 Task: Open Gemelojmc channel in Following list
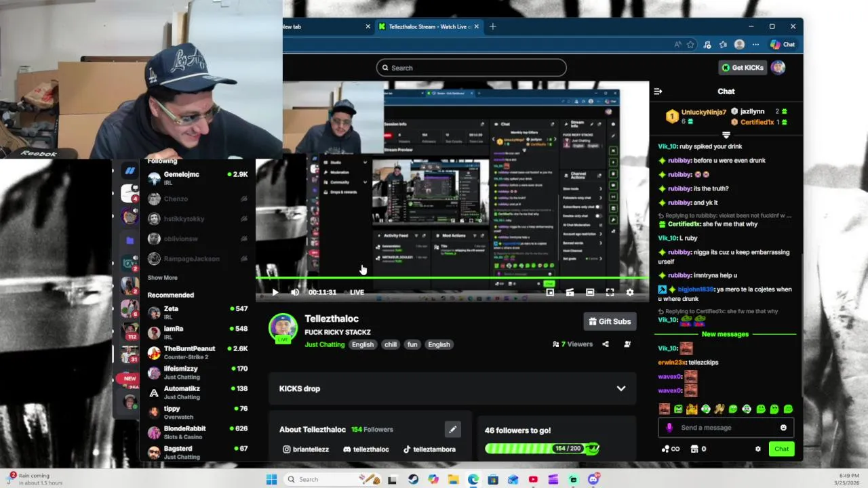pyautogui.click(x=197, y=178)
